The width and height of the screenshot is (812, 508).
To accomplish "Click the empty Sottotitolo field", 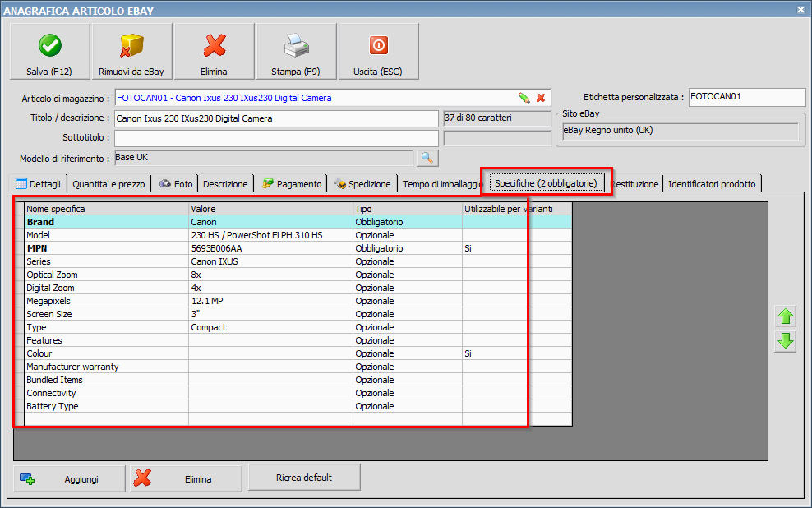I will (276, 138).
